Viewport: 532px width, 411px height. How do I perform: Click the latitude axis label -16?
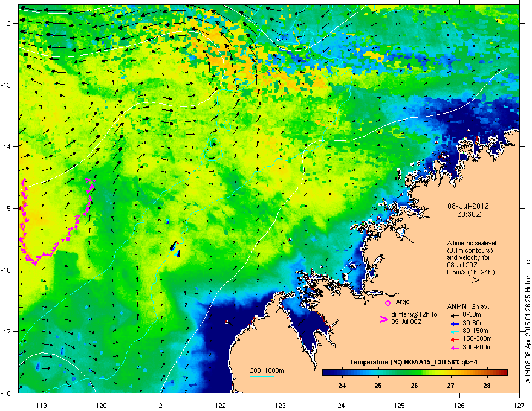point(6,270)
